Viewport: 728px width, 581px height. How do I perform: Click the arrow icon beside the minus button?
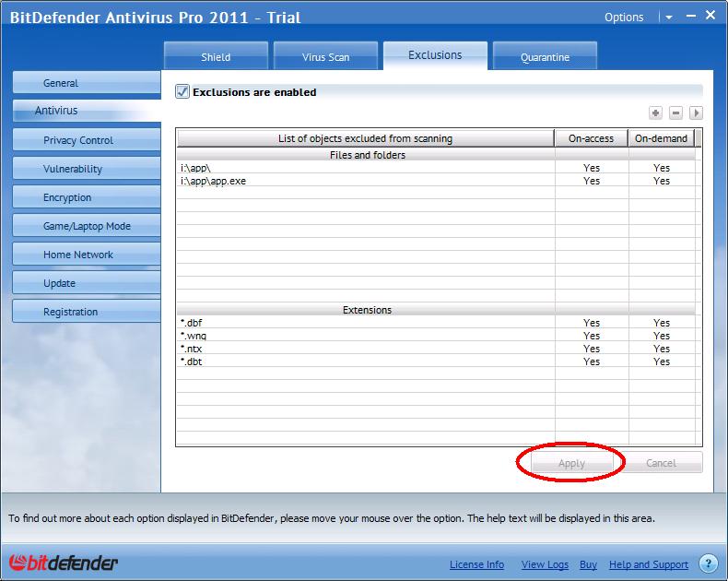click(x=696, y=113)
